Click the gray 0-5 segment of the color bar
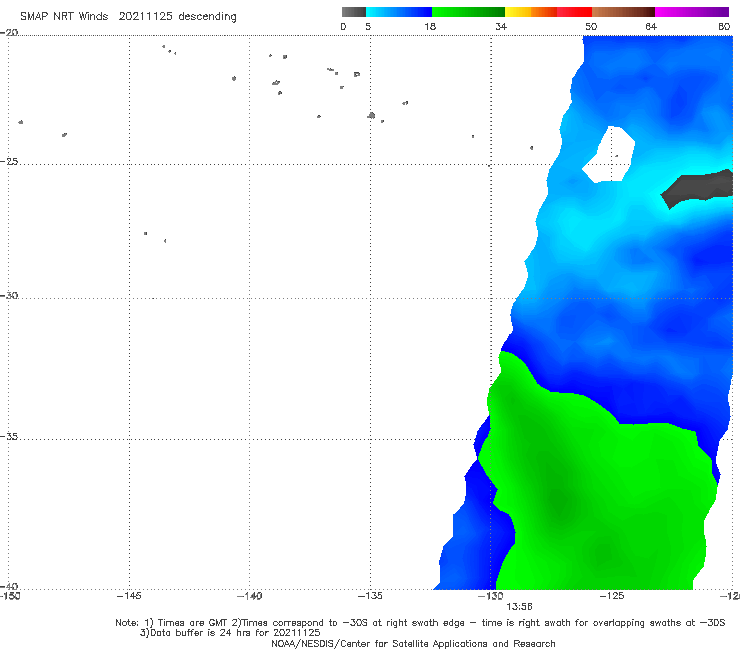The width and height of the screenshot is (740, 650). point(354,12)
